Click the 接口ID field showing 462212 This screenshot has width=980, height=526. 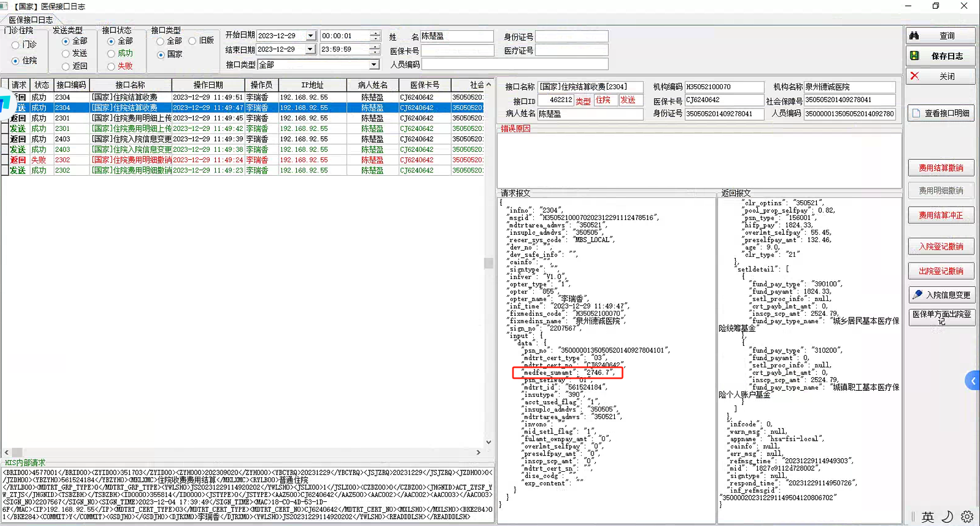(x=555, y=100)
